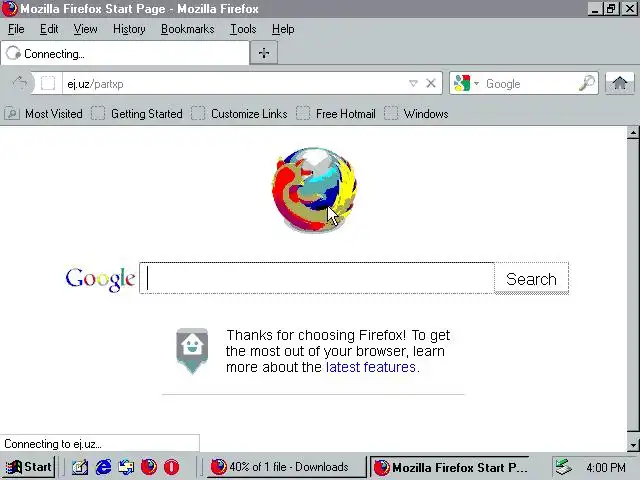Open the History menu

[x=129, y=29]
